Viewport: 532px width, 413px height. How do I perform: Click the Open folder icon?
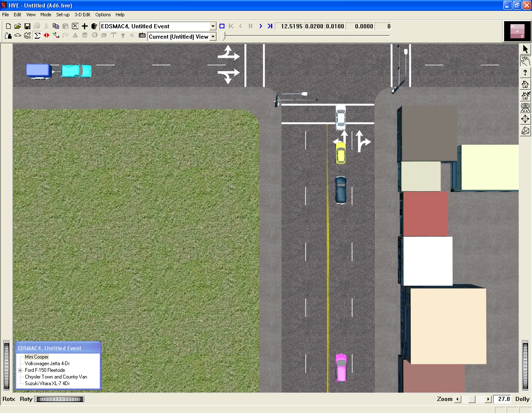point(17,26)
